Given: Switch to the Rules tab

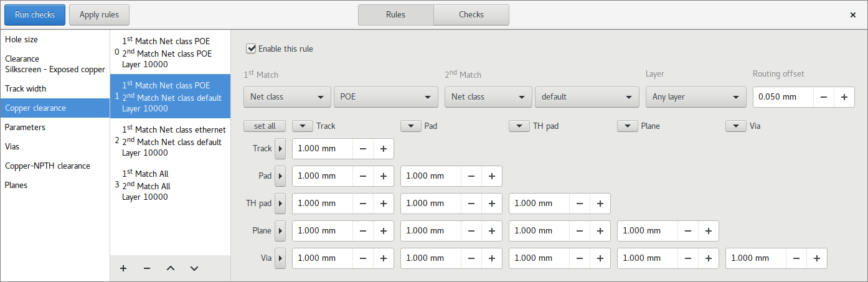Looking at the screenshot, I should click(395, 15).
